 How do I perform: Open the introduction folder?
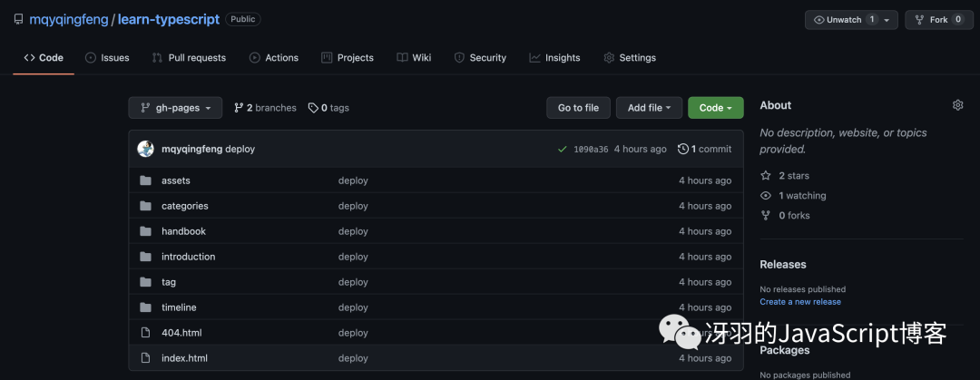point(188,257)
